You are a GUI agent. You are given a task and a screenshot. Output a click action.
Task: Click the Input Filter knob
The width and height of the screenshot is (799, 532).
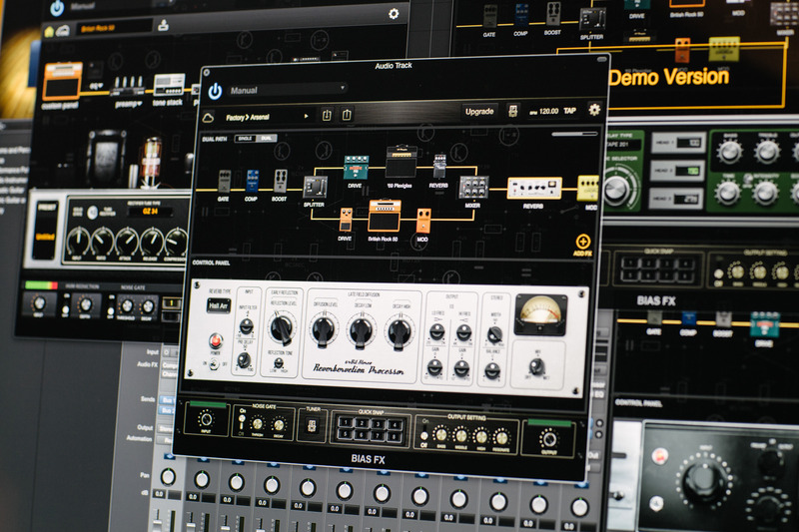pos(247,326)
